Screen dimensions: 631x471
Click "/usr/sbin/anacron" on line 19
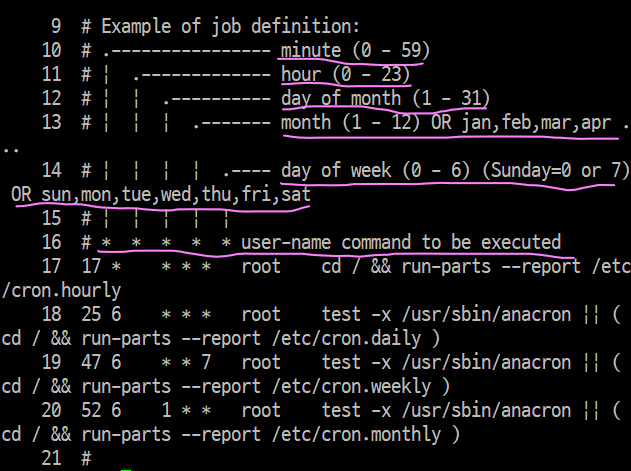click(486, 362)
